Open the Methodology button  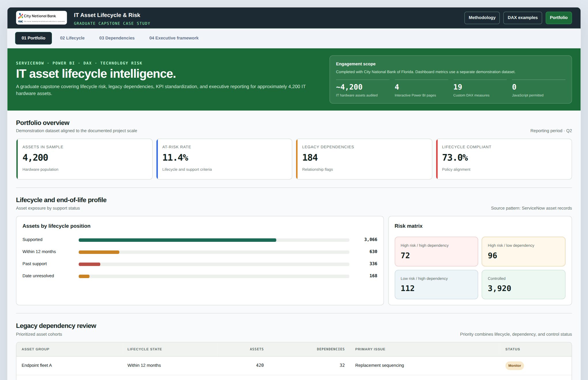(482, 18)
